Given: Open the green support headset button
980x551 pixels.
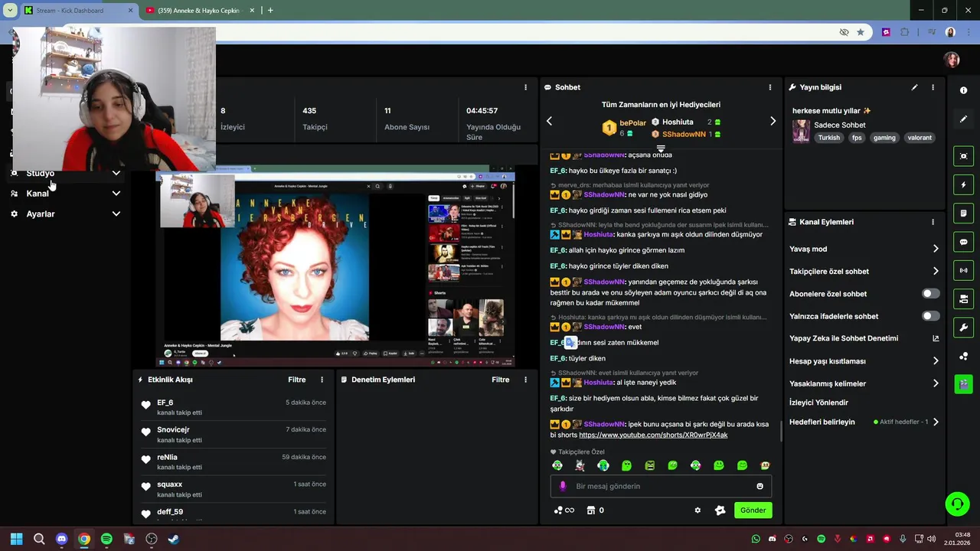Looking at the screenshot, I should coord(957,504).
